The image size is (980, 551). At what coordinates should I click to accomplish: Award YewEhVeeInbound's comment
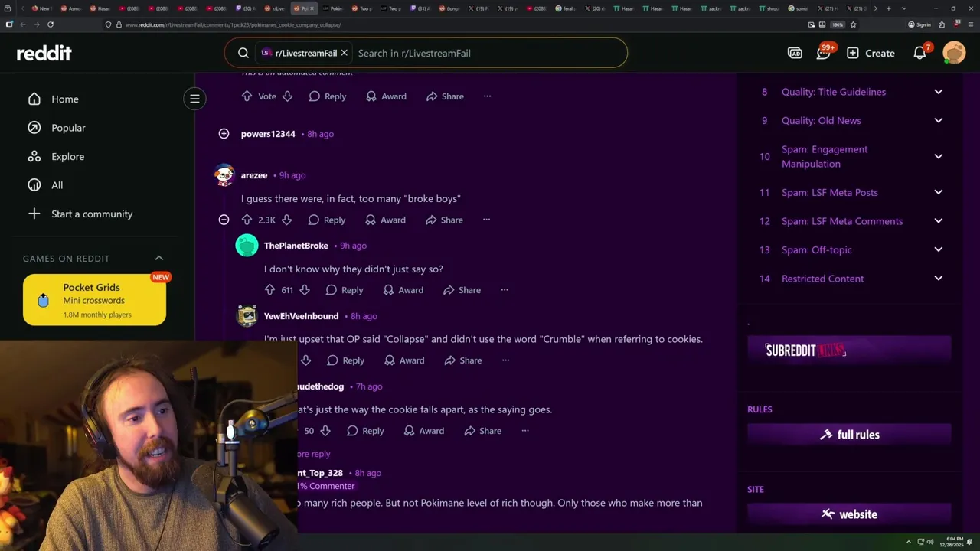pos(403,360)
